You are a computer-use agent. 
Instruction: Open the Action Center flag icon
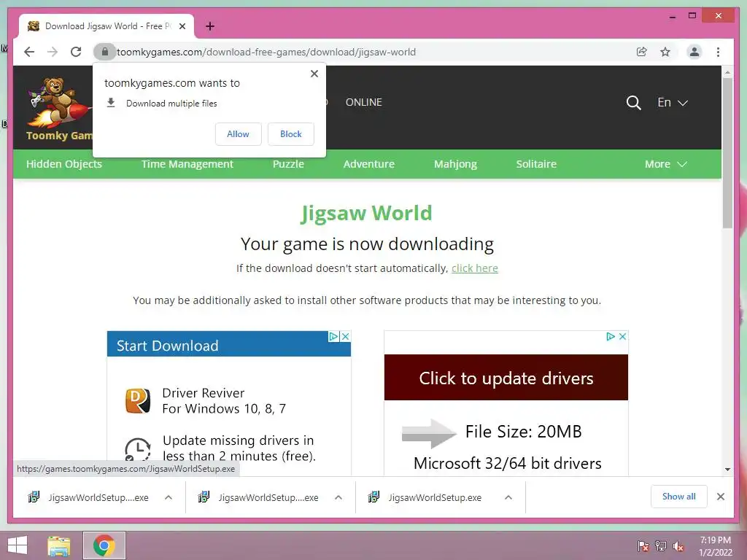point(643,545)
